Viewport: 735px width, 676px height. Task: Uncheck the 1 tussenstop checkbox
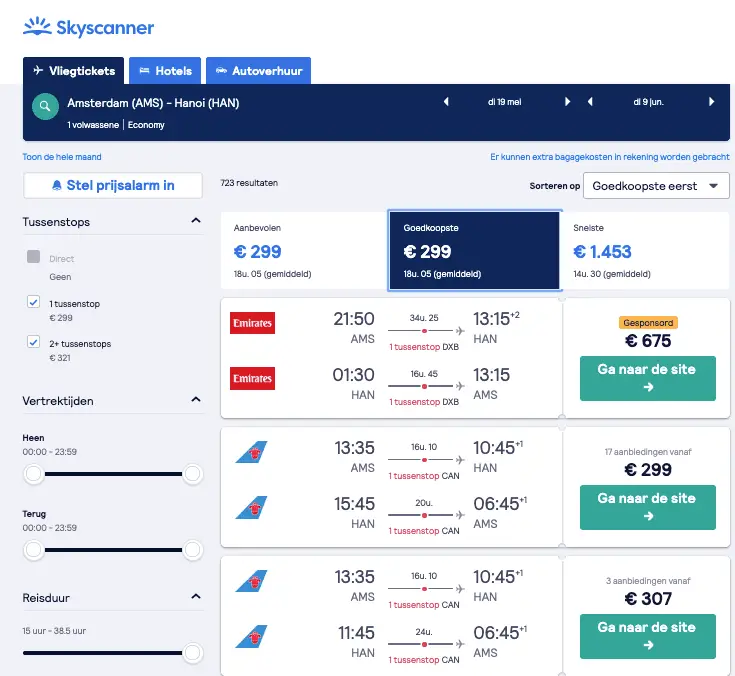click(x=33, y=302)
